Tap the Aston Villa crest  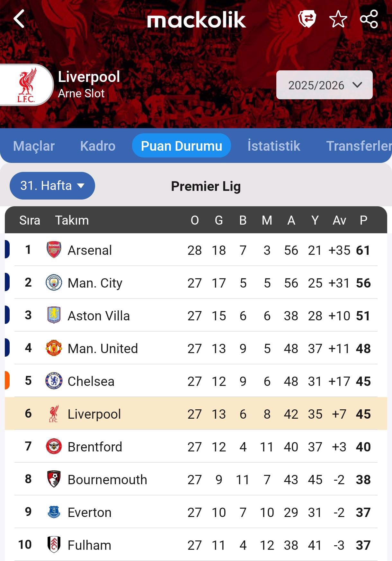click(54, 315)
